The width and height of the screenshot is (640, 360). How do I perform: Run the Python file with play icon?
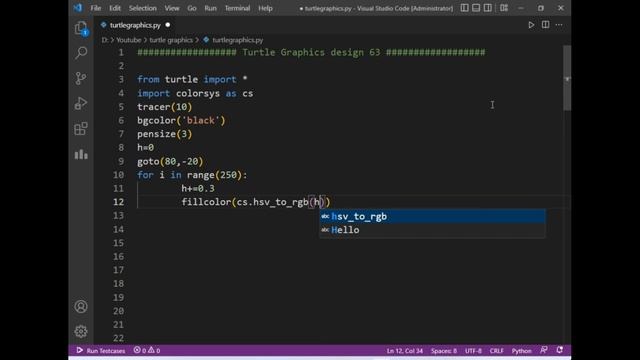[531, 25]
